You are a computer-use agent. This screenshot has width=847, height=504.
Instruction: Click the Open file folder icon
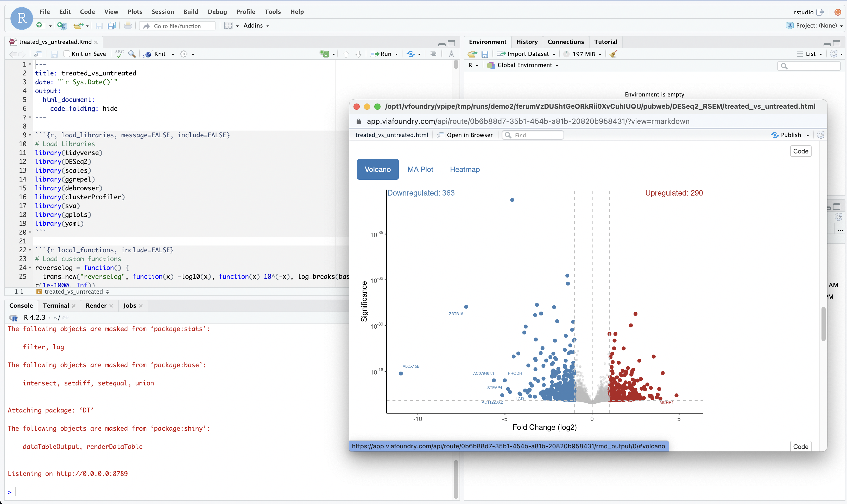coord(78,26)
